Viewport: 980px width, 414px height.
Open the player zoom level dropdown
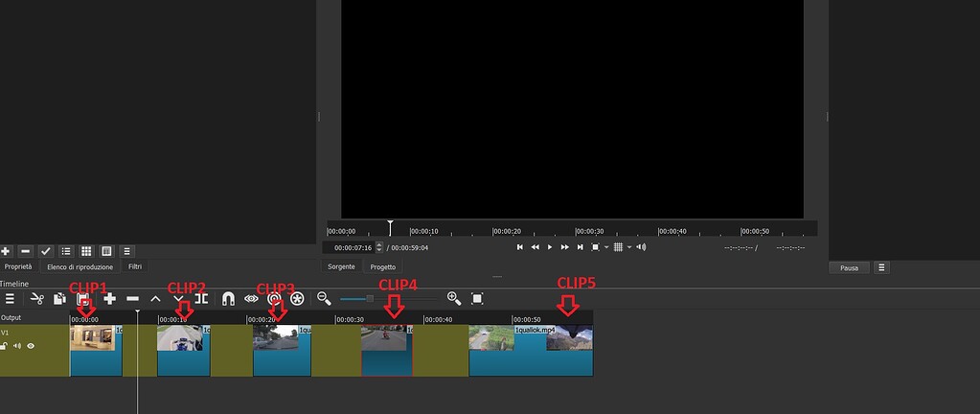[606, 247]
